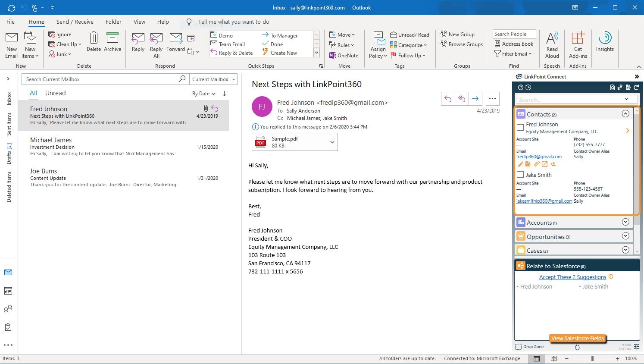Image resolution: width=644 pixels, height=364 pixels.
Task: Open the Calendar view in left sidebar
Action: [x=8, y=291]
